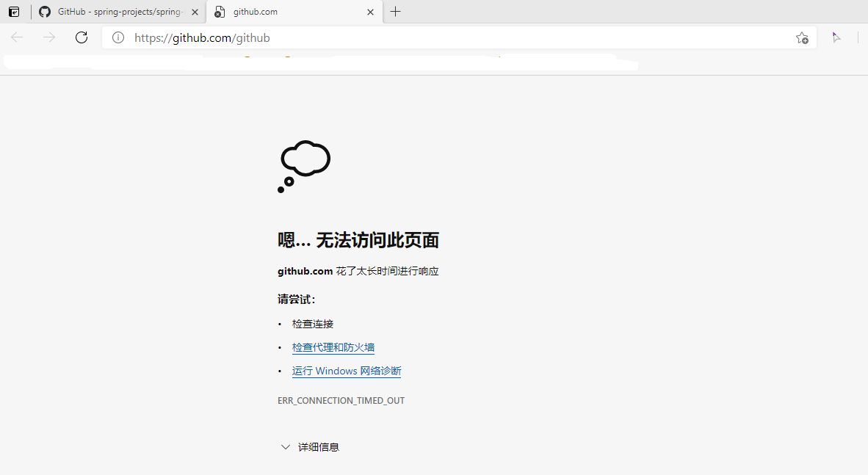Click github.com 花了太长时间进行响应 message
The image size is (868, 475).
(x=358, y=271)
